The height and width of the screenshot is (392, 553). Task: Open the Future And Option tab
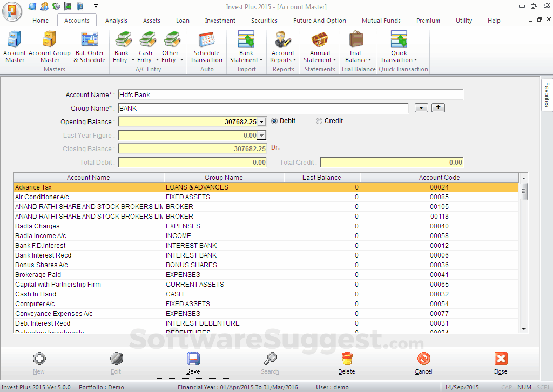pyautogui.click(x=320, y=21)
